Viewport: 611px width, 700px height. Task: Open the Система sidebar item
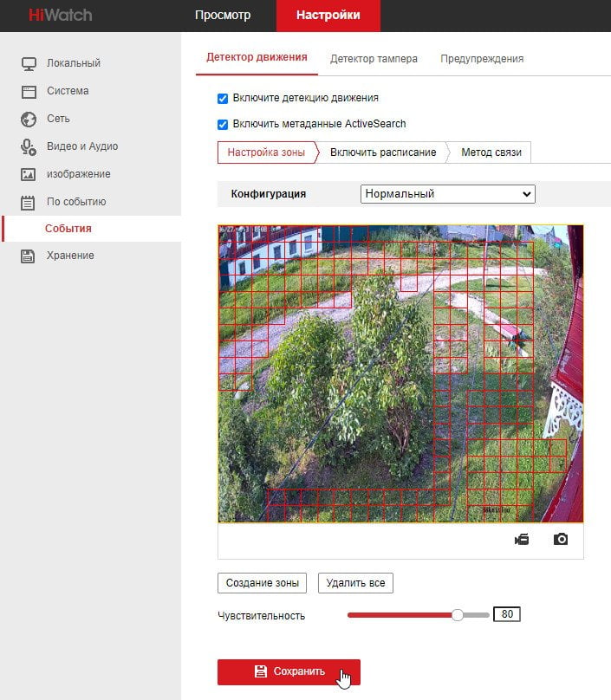[x=68, y=91]
